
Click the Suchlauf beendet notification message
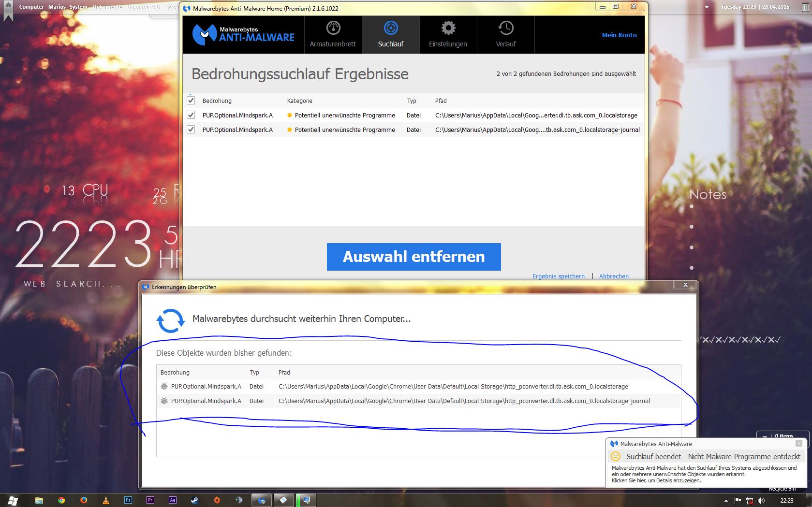point(713,456)
